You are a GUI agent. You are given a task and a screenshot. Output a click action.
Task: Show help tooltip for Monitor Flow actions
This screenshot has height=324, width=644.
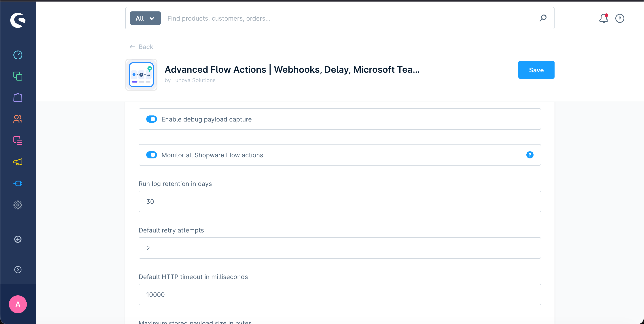[530, 155]
